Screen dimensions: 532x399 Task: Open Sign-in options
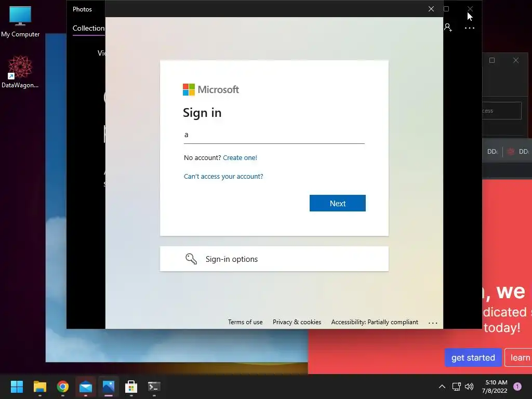click(x=274, y=259)
